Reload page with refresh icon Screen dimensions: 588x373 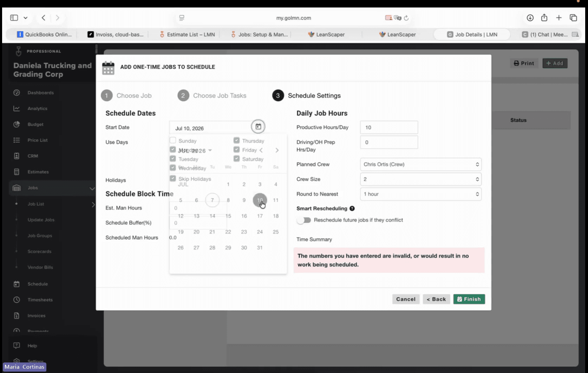(x=406, y=18)
